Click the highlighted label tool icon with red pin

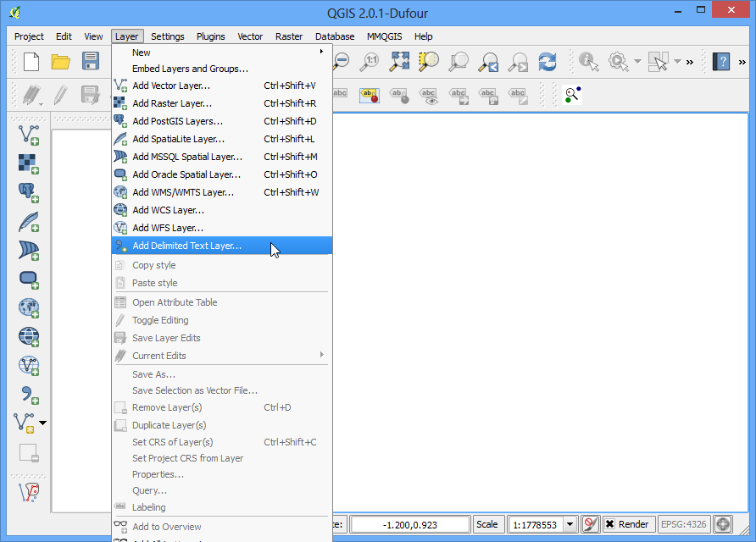click(x=370, y=96)
